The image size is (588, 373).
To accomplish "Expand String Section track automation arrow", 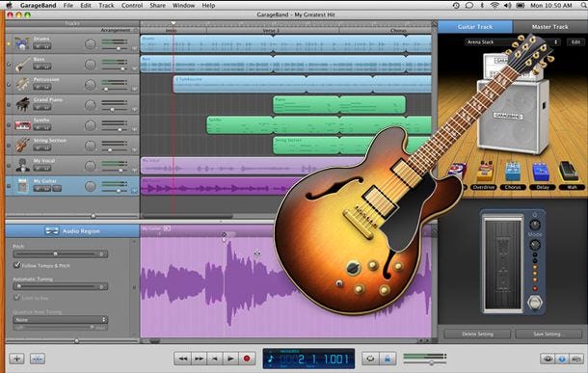I will (134, 149).
